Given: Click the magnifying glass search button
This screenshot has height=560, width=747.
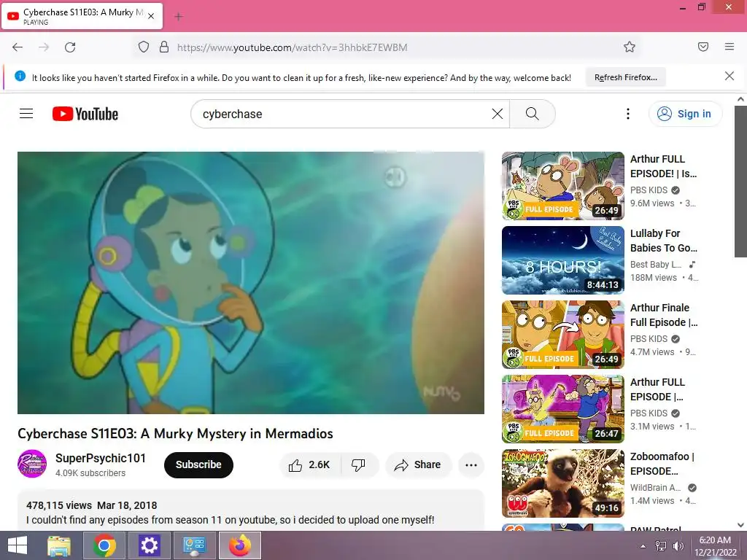Looking at the screenshot, I should 532,114.
